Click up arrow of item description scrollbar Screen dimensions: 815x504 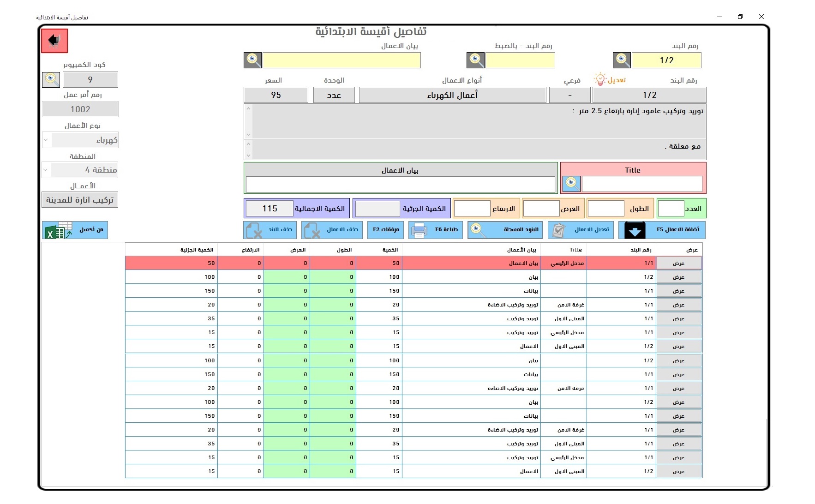(248, 109)
